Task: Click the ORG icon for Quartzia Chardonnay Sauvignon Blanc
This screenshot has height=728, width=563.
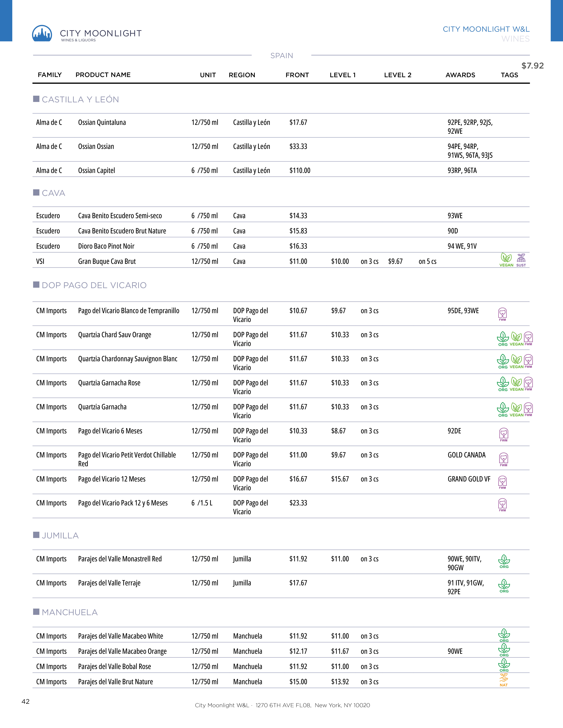Action: (503, 361)
